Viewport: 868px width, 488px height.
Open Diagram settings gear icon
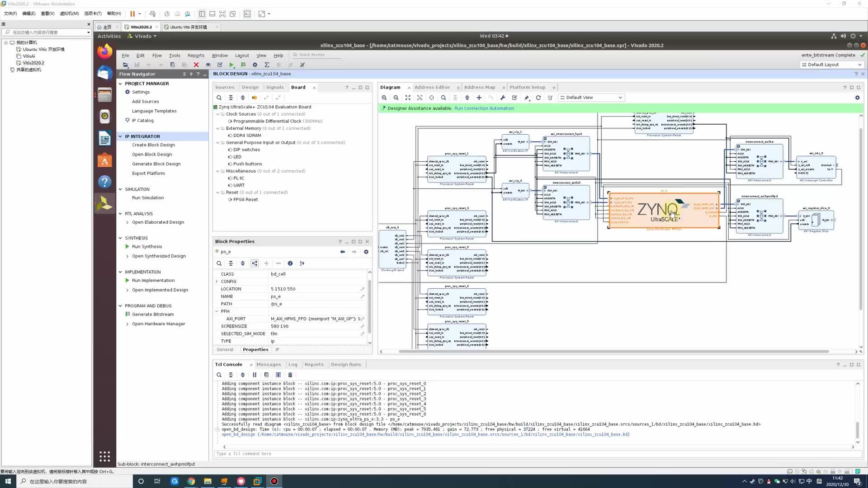pos(857,98)
